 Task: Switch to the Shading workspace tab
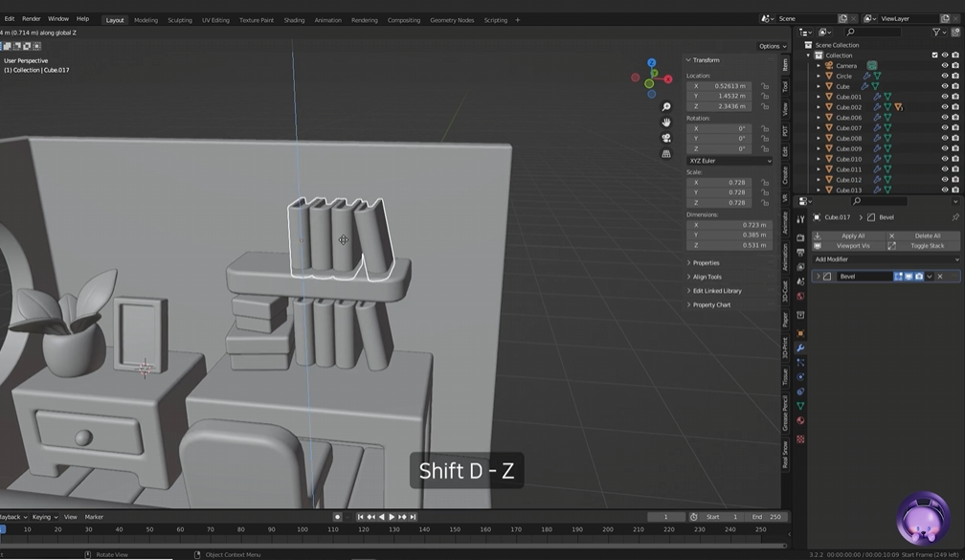[294, 20]
